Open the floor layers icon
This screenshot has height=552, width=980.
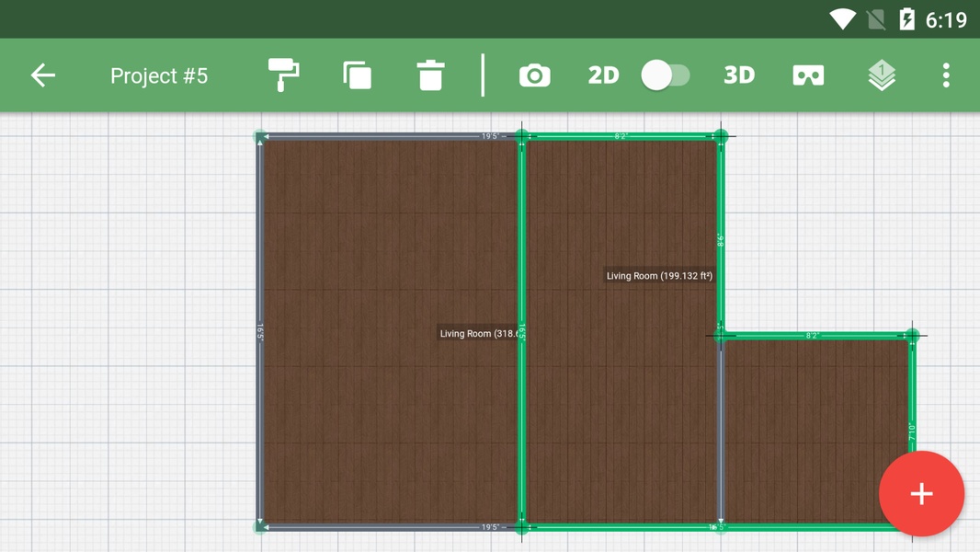pos(882,75)
